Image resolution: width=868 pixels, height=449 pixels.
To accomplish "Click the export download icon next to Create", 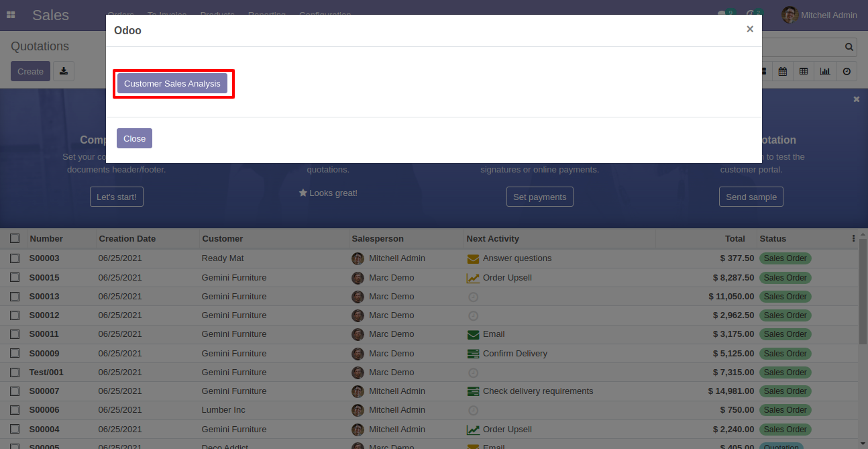I will coord(64,71).
